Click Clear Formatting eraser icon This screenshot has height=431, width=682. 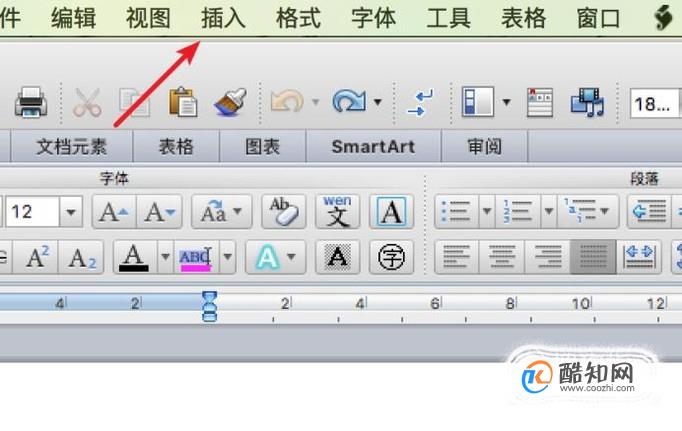click(284, 212)
